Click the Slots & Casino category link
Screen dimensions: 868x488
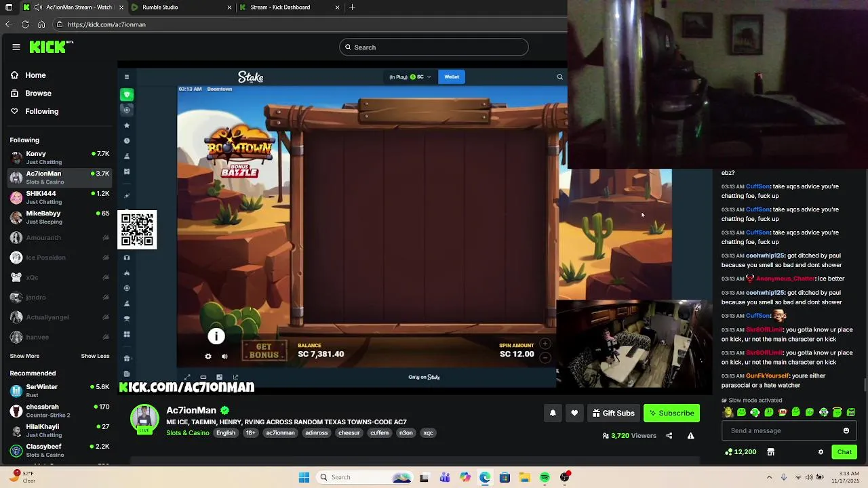tap(188, 433)
